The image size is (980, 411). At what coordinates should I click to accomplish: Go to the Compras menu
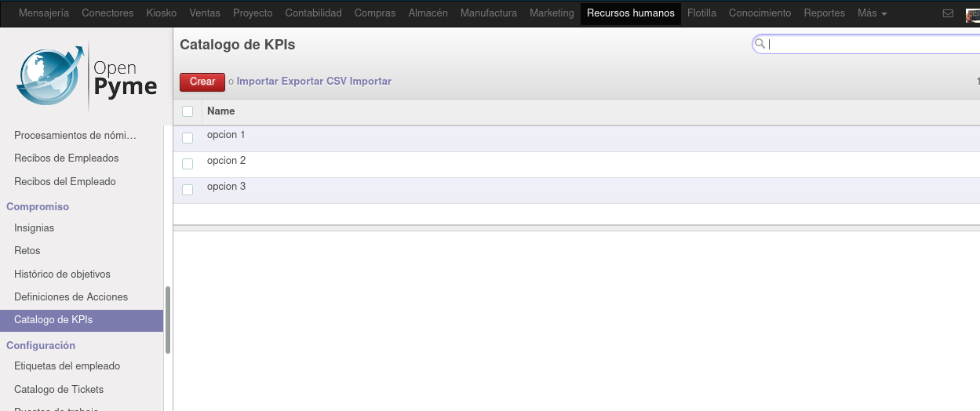tap(375, 13)
